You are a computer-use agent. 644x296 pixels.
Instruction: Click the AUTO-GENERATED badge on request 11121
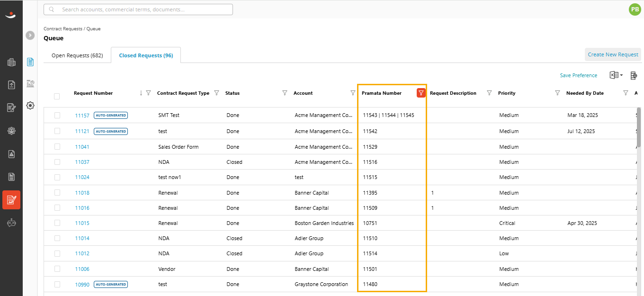111,131
